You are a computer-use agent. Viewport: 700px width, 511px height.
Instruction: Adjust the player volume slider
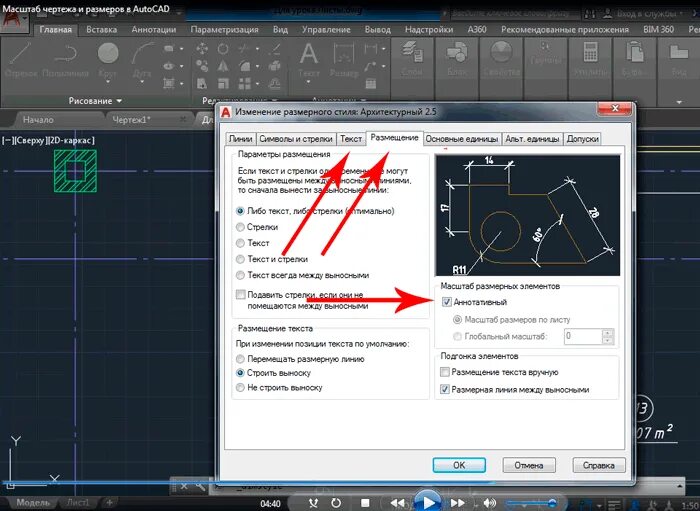[531, 503]
